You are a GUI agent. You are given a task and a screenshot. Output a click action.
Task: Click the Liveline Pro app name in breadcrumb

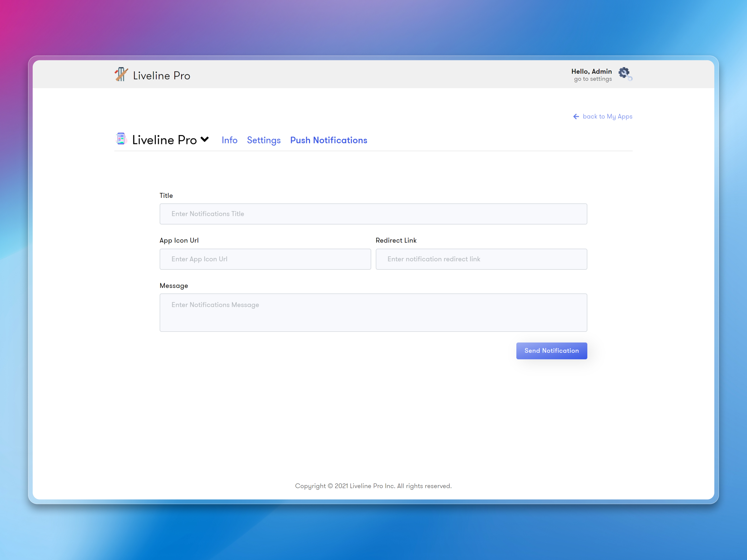coord(164,139)
